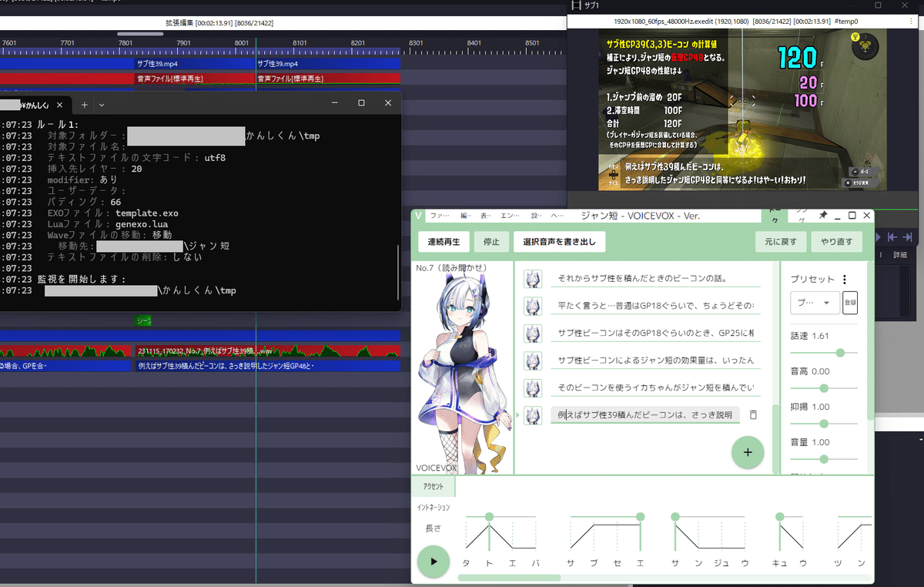Viewport: 924px width, 587px height.
Task: Click the Splatoon preview image in サブ1 window
Action: point(742,110)
